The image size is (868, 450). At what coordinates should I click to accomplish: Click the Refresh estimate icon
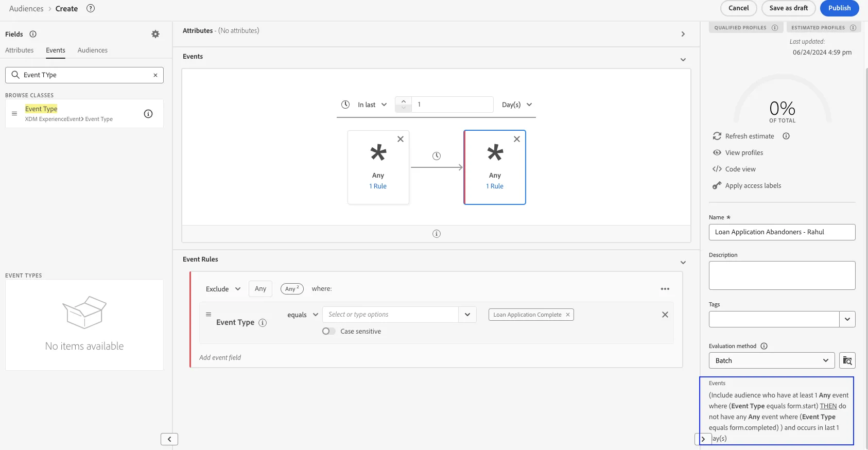point(717,136)
